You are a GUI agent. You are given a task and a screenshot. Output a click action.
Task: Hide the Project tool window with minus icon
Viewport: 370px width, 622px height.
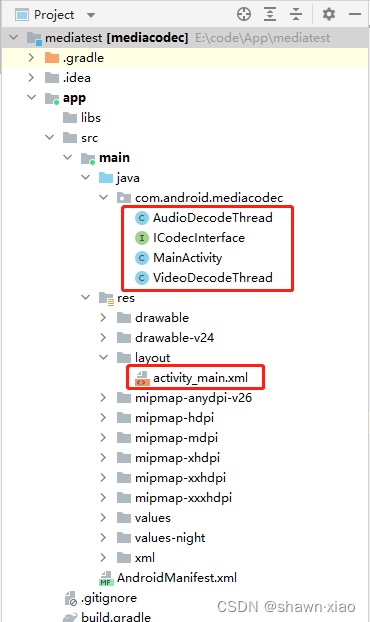pyautogui.click(x=355, y=14)
